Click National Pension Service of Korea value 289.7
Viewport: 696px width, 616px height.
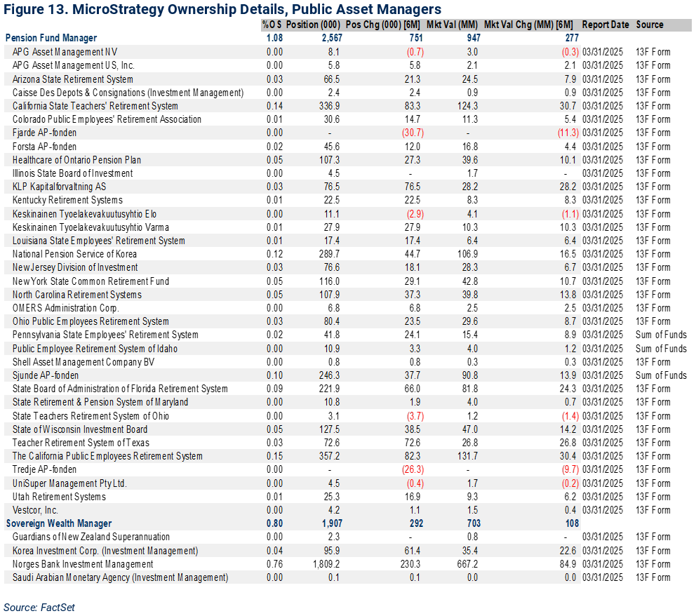tap(329, 254)
